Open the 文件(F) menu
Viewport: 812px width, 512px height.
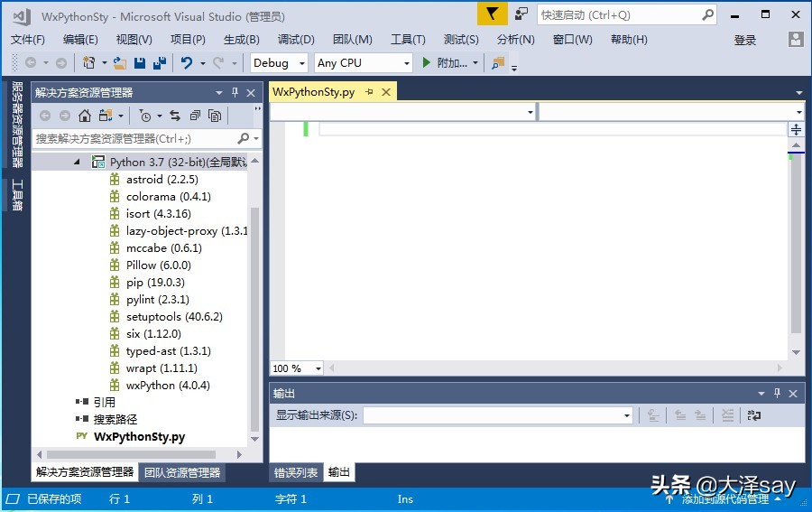(27, 40)
